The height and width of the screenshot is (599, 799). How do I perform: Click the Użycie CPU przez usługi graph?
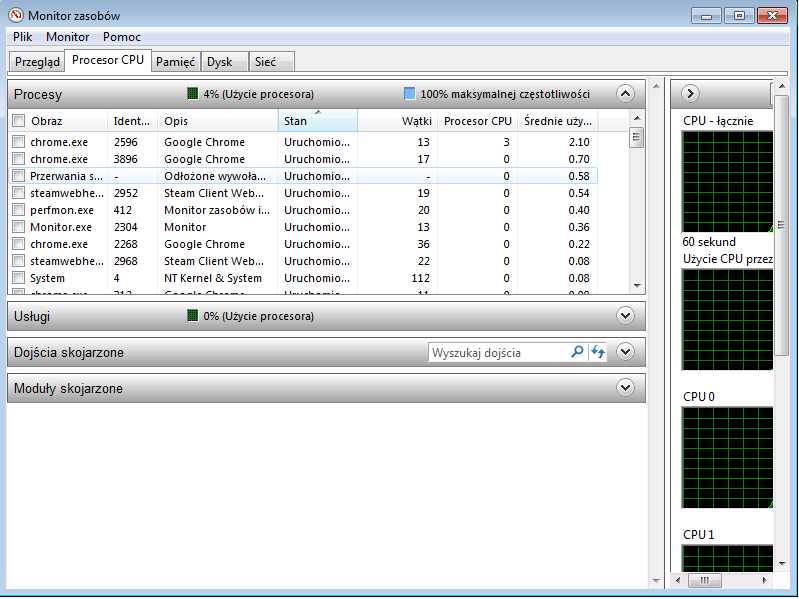(x=727, y=319)
